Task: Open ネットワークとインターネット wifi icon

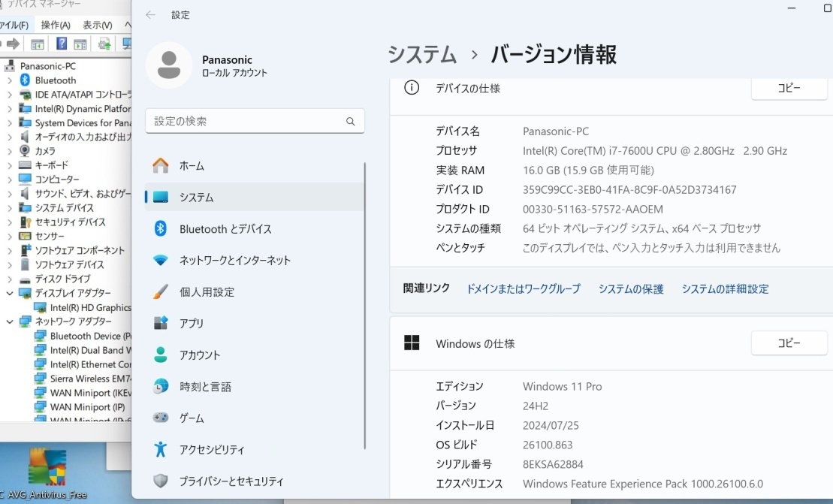Action: pyautogui.click(x=161, y=260)
